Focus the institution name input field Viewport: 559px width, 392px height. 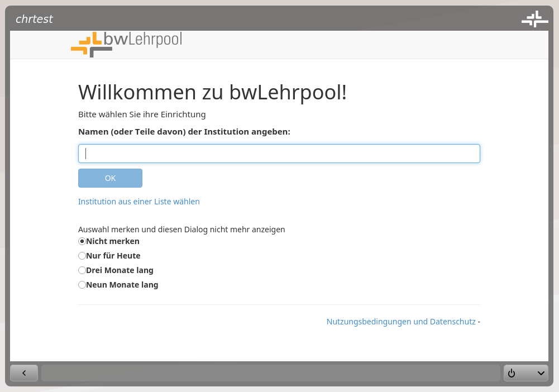(x=279, y=153)
